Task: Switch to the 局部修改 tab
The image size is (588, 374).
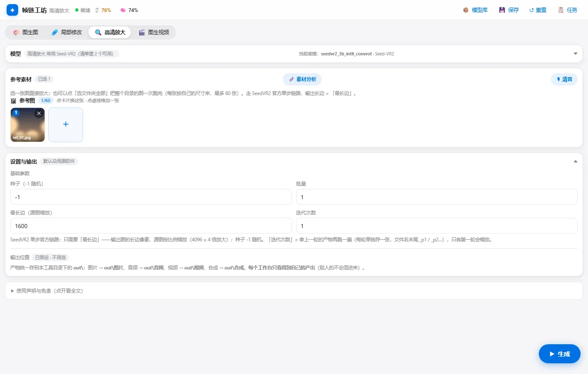Action: [x=66, y=32]
